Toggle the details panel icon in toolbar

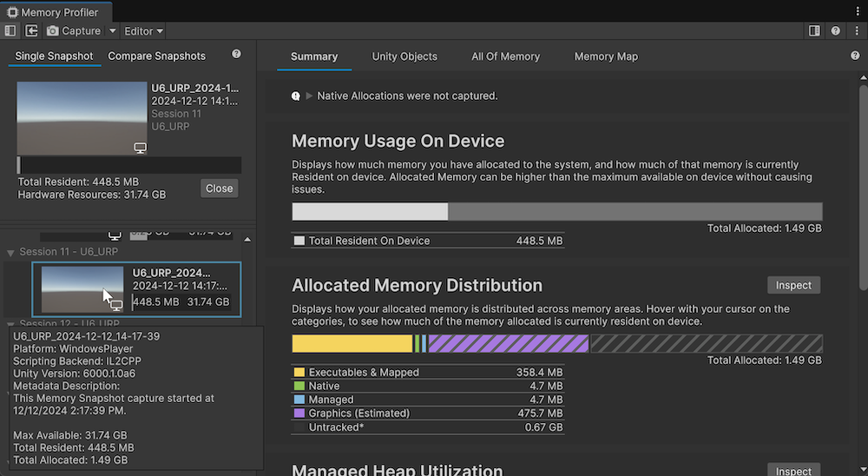click(x=814, y=31)
